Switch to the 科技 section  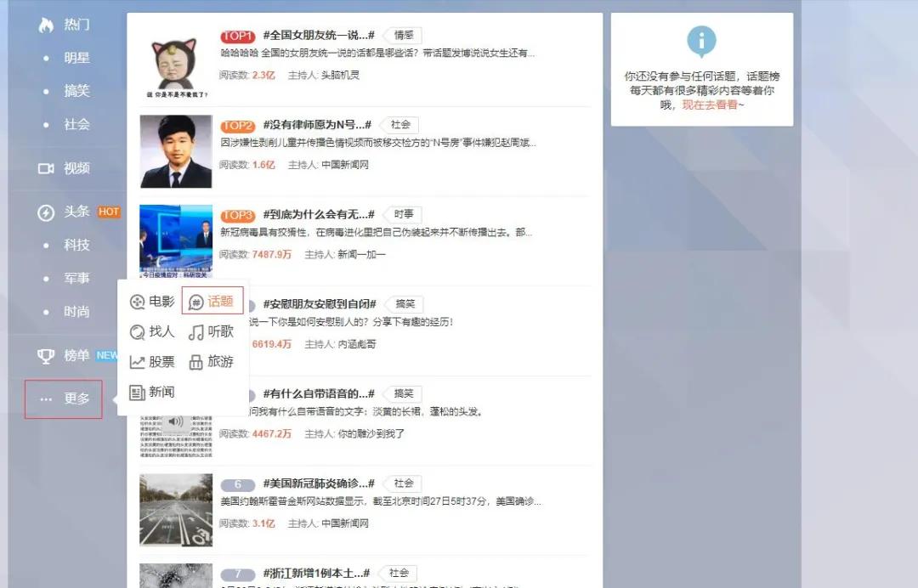75,245
